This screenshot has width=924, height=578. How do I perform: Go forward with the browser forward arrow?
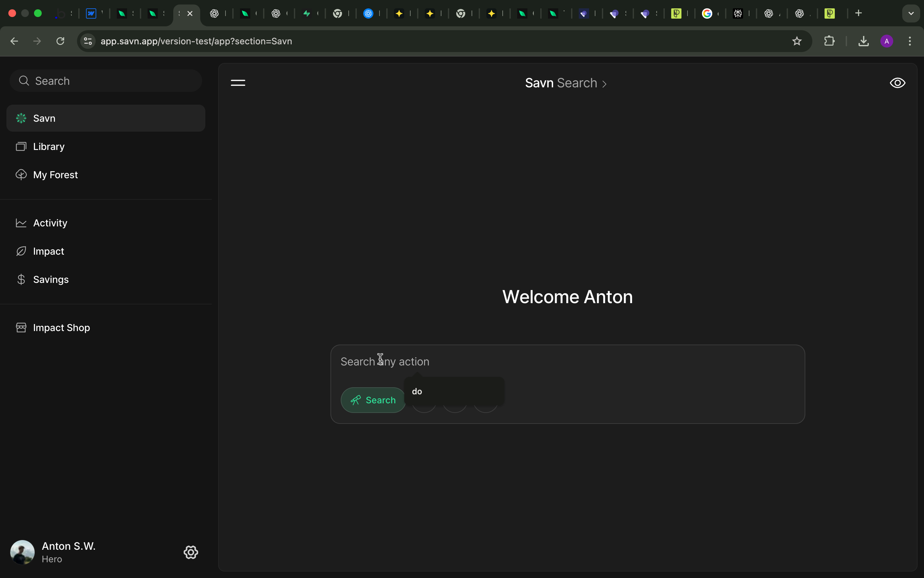37,41
